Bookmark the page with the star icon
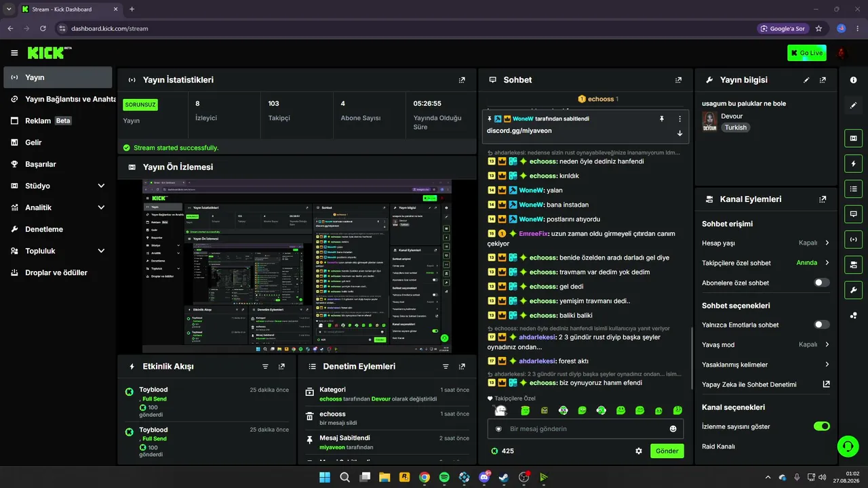 [x=819, y=28]
